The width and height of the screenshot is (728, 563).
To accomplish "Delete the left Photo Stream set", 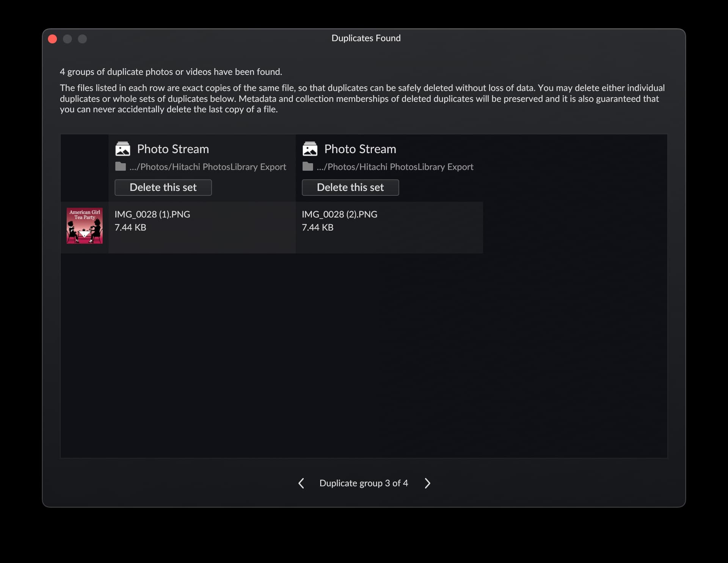I will tap(163, 187).
